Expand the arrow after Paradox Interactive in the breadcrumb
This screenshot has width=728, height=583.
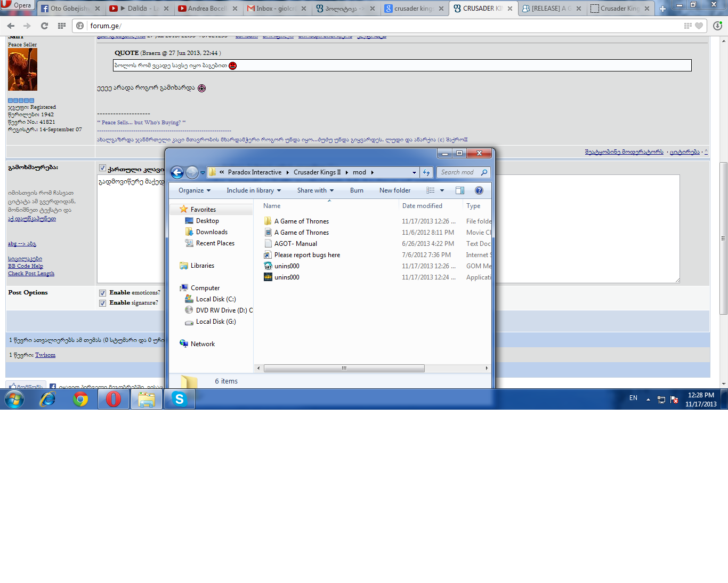click(x=288, y=172)
